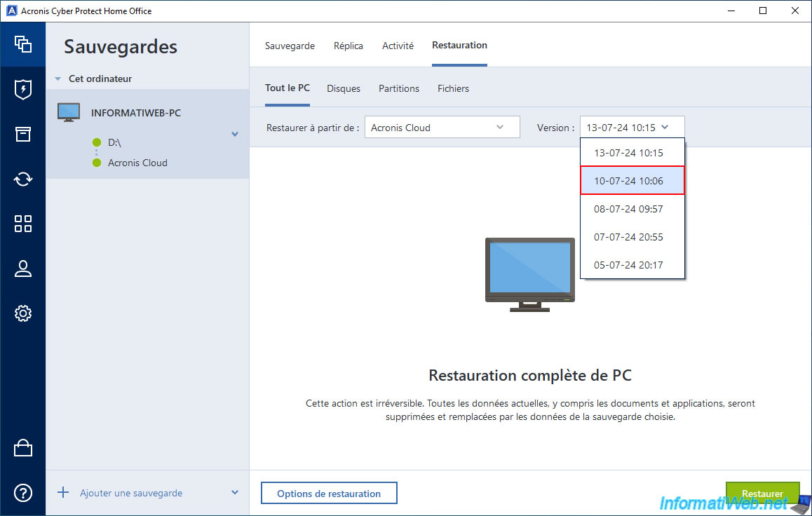The image size is (812, 516).
Task: Click the D:\ destination text
Action: click(114, 142)
